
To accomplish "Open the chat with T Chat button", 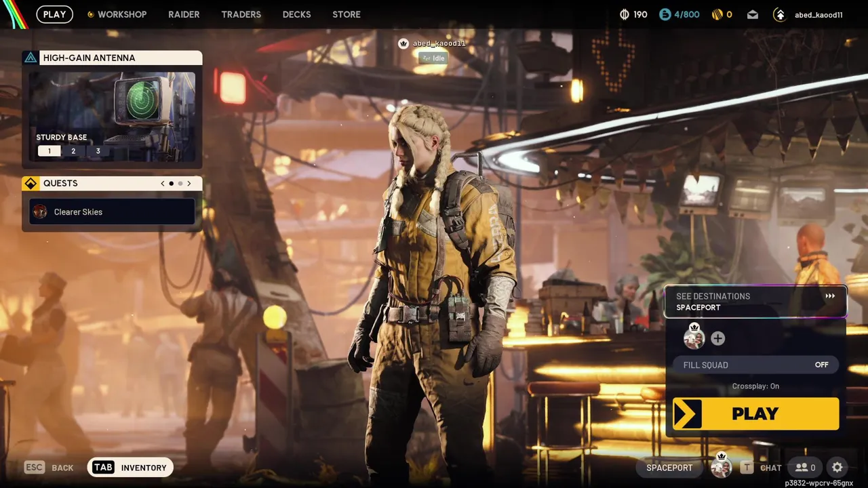I will [x=761, y=468].
